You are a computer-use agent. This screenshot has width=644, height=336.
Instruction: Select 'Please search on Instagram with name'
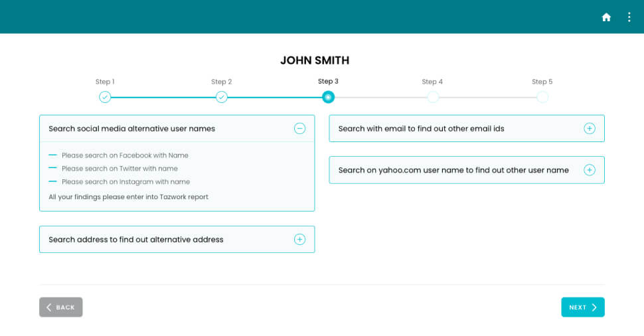click(x=125, y=182)
